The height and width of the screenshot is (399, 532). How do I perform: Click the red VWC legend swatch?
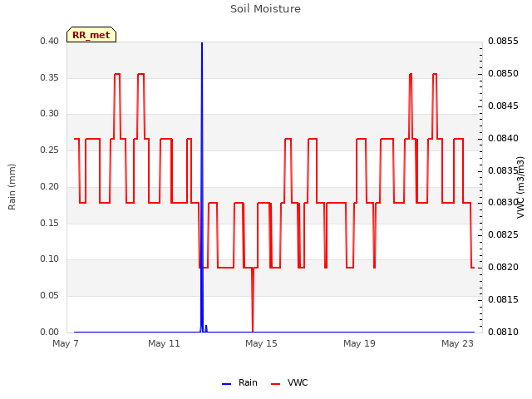click(x=275, y=384)
